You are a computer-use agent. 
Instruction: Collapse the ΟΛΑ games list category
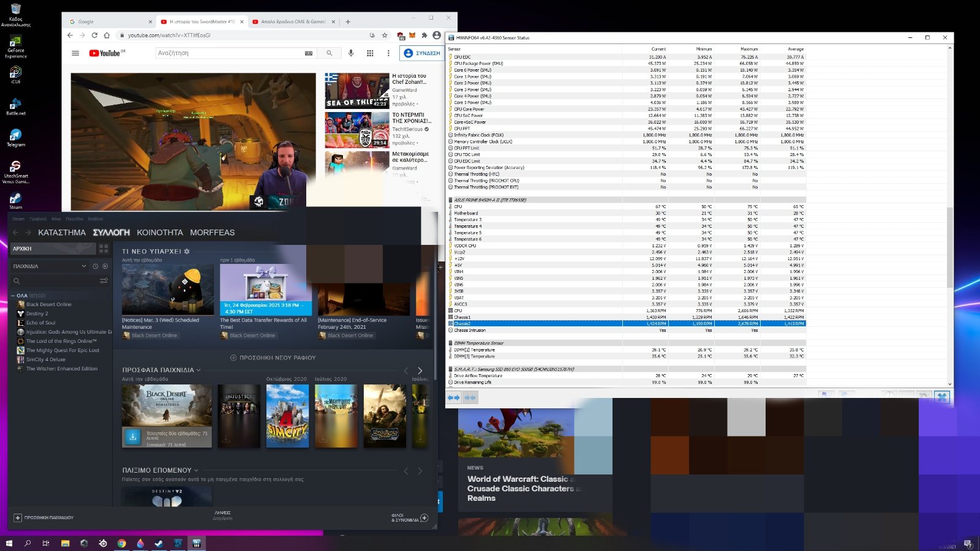tap(13, 296)
